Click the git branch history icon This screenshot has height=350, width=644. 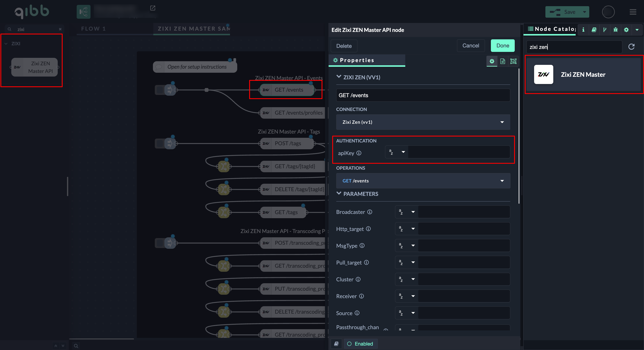605,30
